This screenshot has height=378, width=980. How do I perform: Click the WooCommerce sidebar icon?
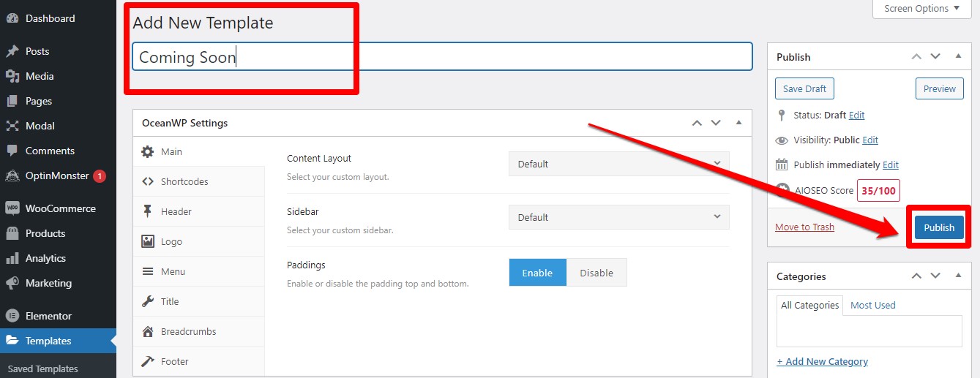point(12,208)
